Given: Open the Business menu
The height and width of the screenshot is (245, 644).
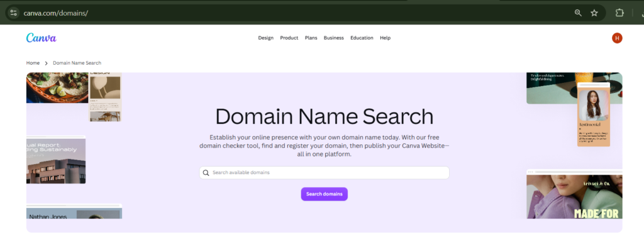Looking at the screenshot, I should (333, 38).
